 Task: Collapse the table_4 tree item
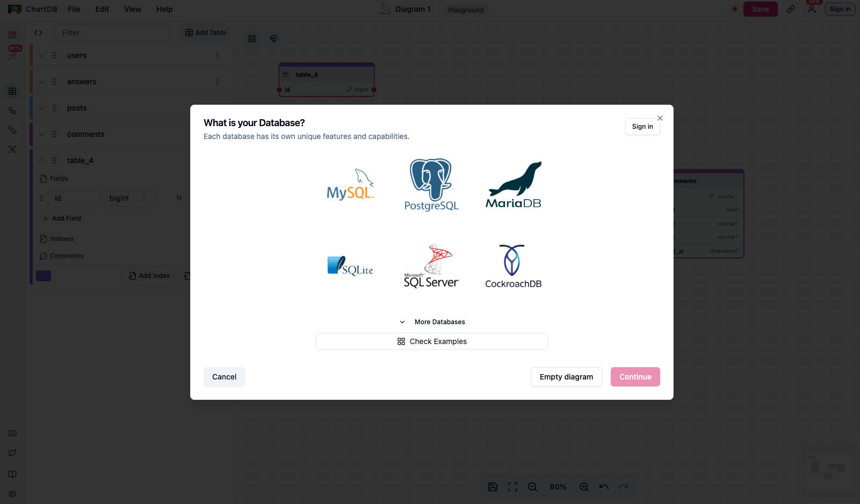click(41, 160)
